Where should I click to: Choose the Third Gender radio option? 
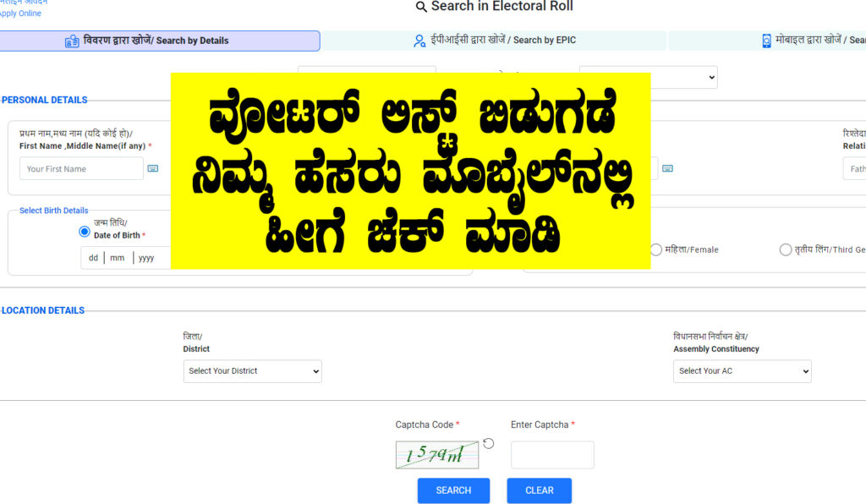786,249
